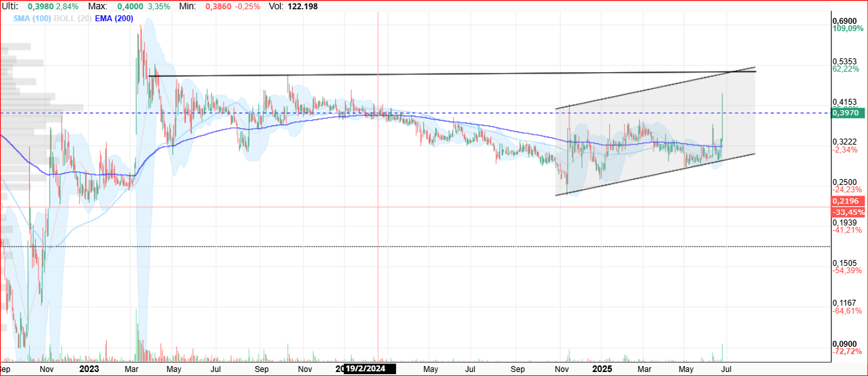Click the 109,09% green percentage label

[848, 29]
